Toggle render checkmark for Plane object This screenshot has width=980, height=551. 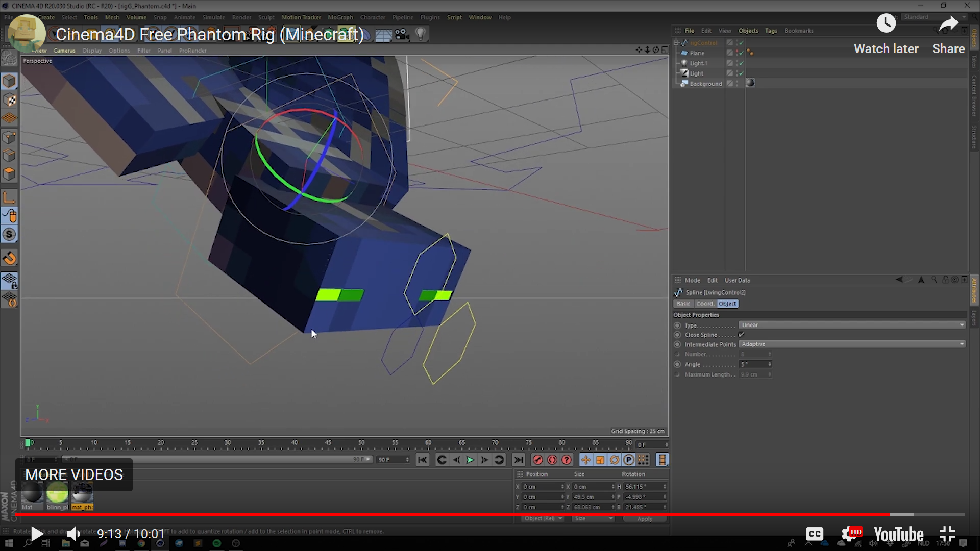[x=741, y=53]
